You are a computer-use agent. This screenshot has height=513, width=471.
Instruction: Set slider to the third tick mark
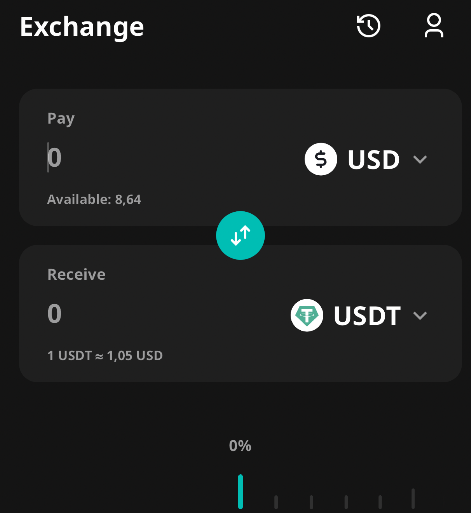click(x=311, y=502)
